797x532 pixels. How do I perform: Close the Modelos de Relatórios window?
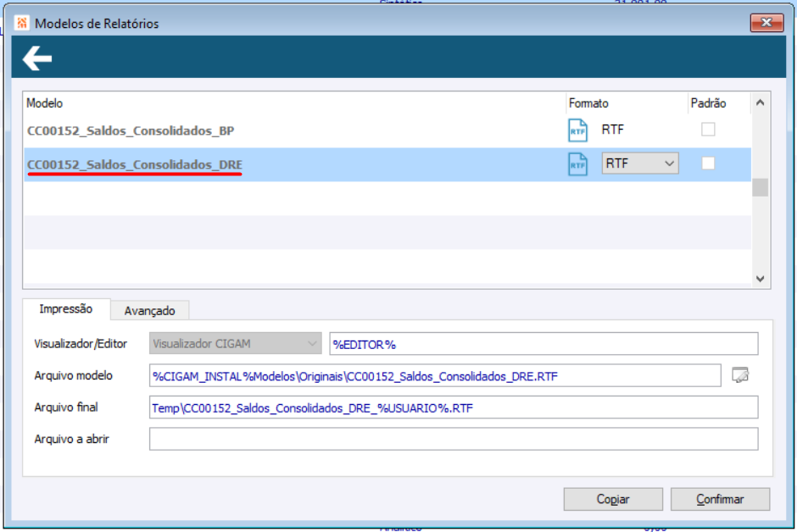(766, 22)
